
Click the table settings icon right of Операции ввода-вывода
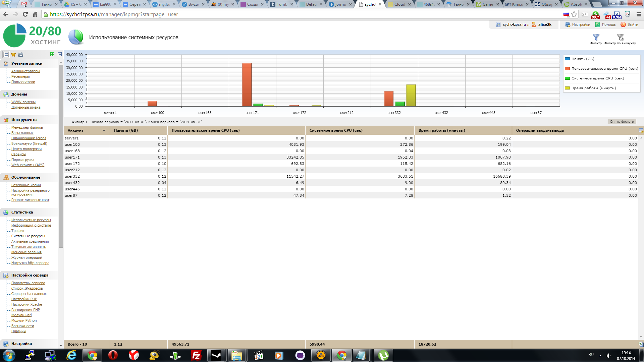(641, 130)
